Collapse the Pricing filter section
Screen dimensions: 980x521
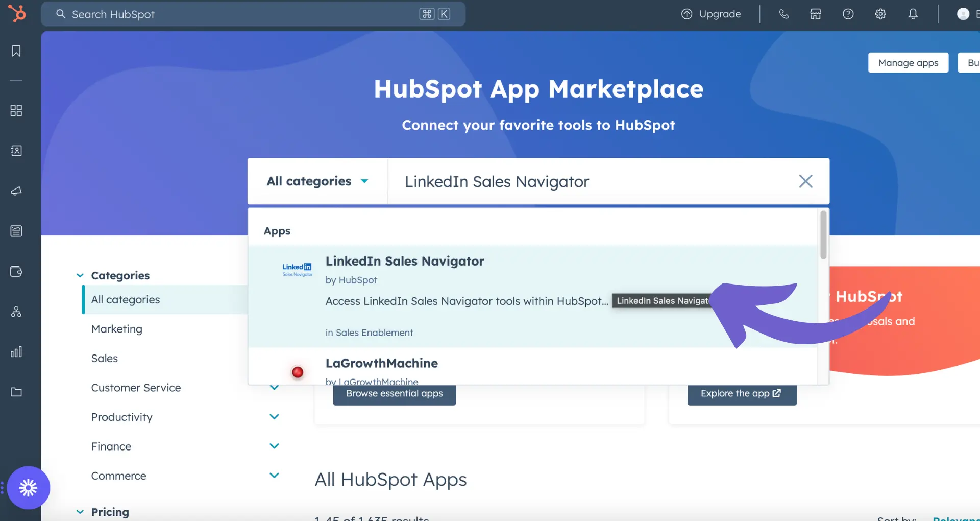[x=80, y=512]
